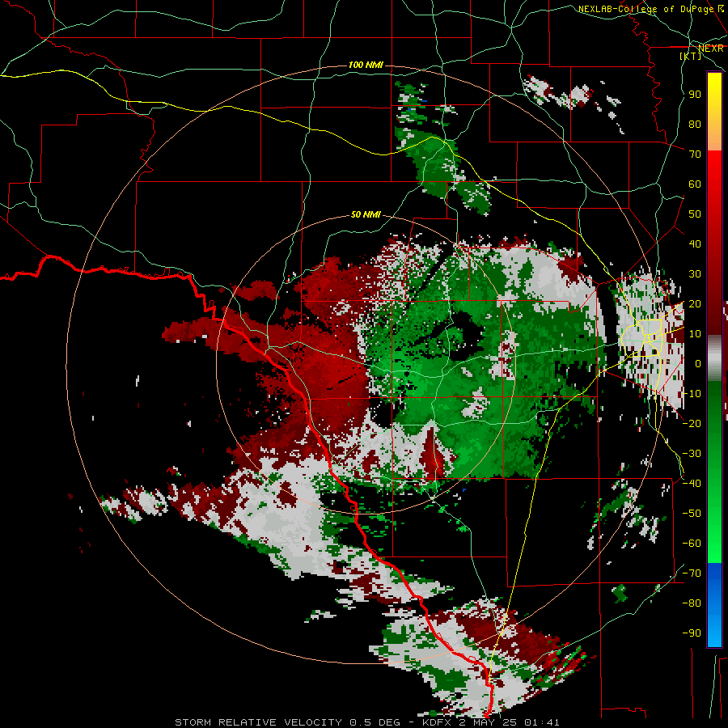The width and height of the screenshot is (728, 728).
Task: Click the NEXR label above the scale
Action: (x=711, y=49)
